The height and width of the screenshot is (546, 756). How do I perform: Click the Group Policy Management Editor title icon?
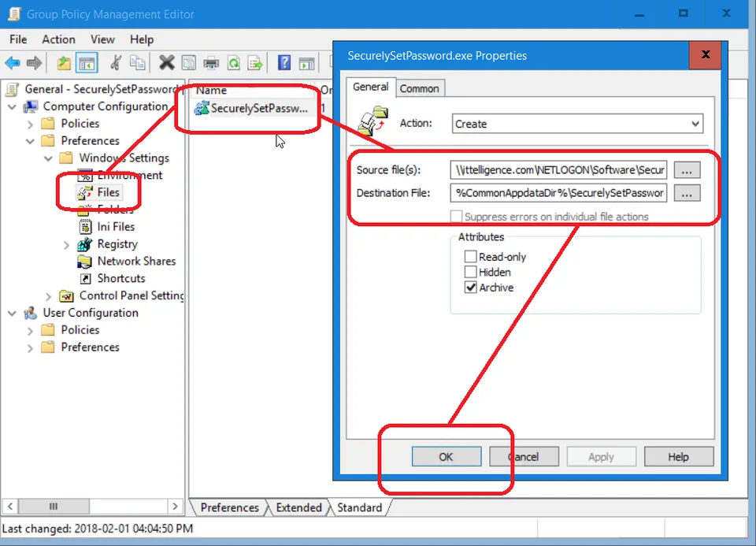(14, 14)
